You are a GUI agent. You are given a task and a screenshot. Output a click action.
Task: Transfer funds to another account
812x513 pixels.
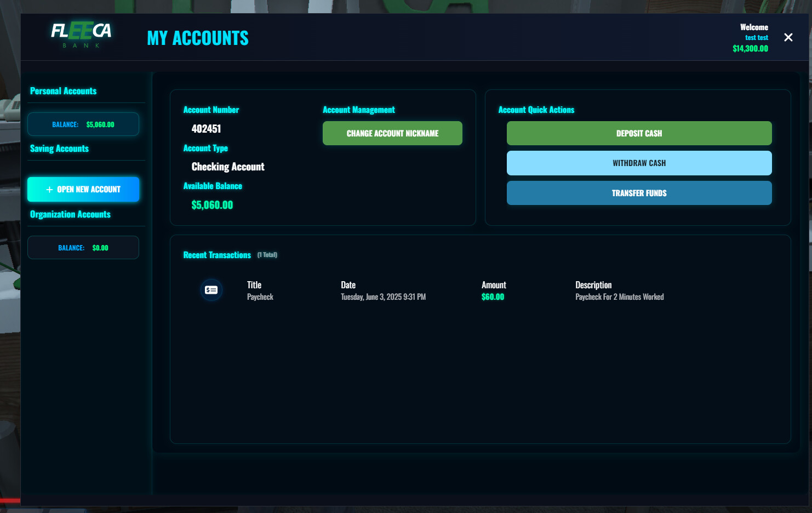tap(639, 193)
